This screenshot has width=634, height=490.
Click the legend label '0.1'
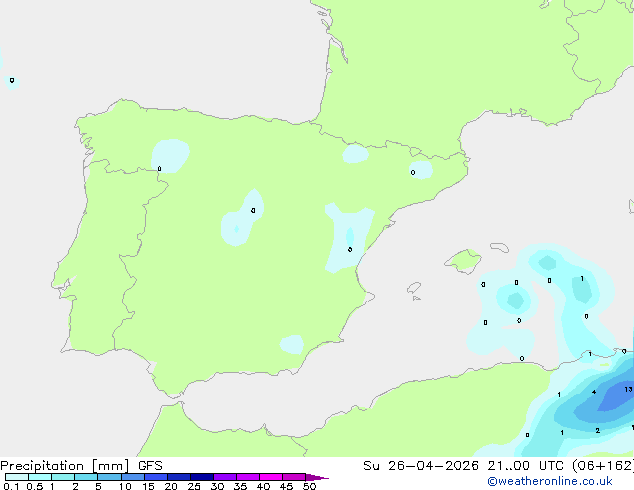click(11, 486)
